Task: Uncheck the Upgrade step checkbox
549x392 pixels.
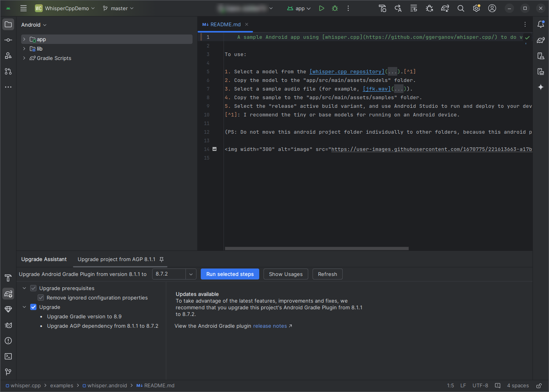Action: pos(33,307)
